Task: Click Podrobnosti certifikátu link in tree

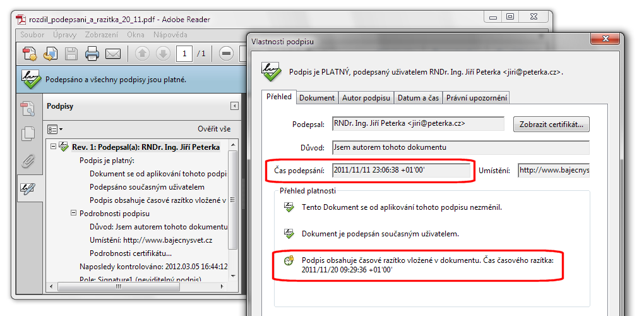Action: point(131,253)
